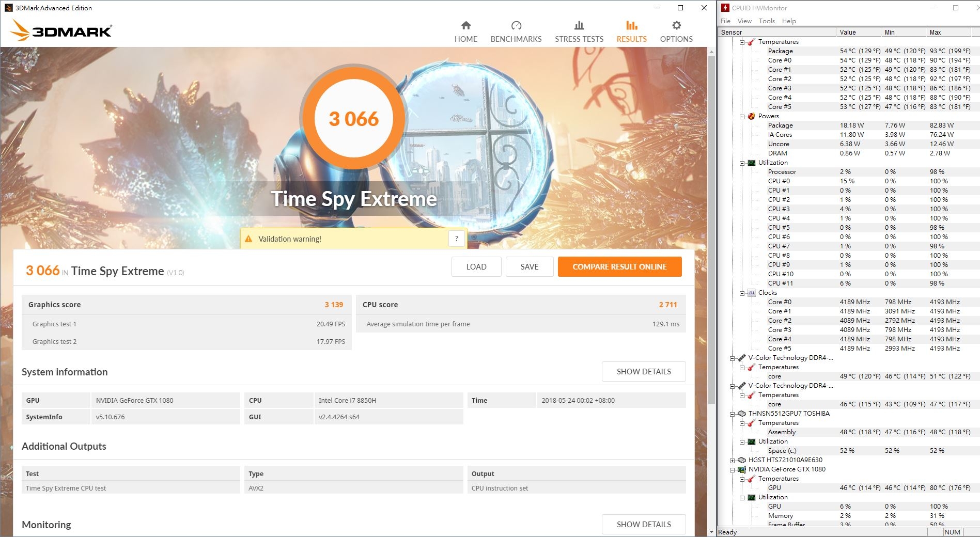Click COMPARE RESULT ONLINE button

click(x=619, y=267)
